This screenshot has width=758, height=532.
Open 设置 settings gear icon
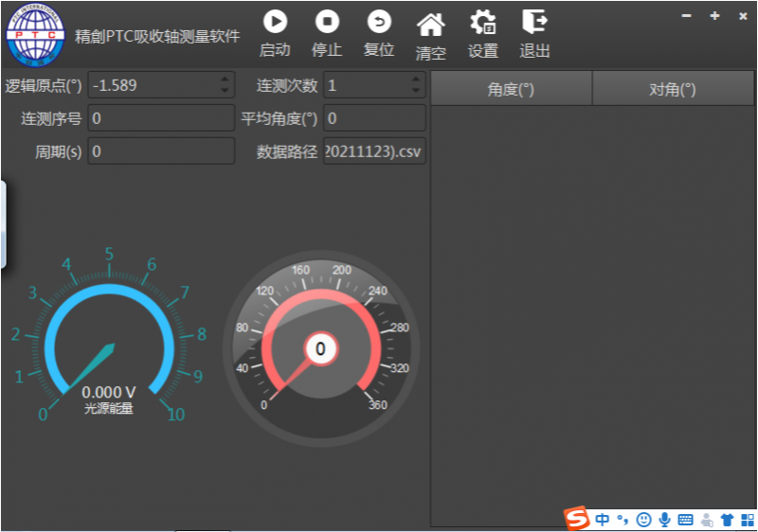click(483, 23)
